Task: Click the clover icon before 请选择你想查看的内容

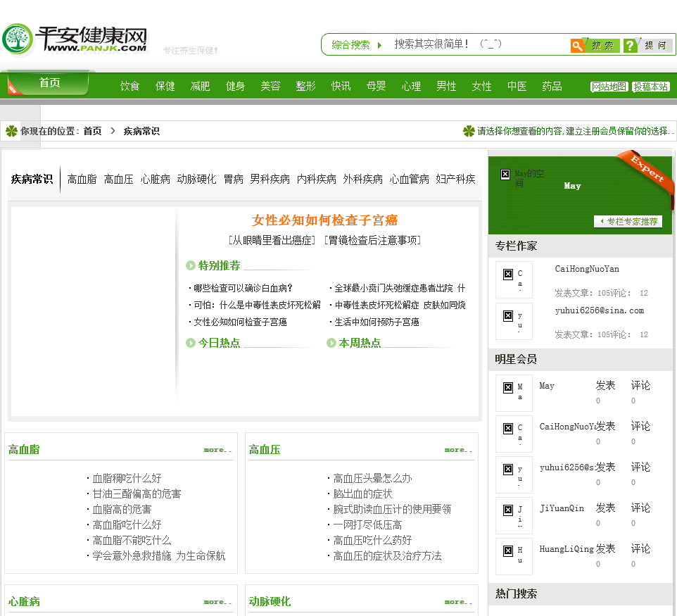Action: point(469,131)
